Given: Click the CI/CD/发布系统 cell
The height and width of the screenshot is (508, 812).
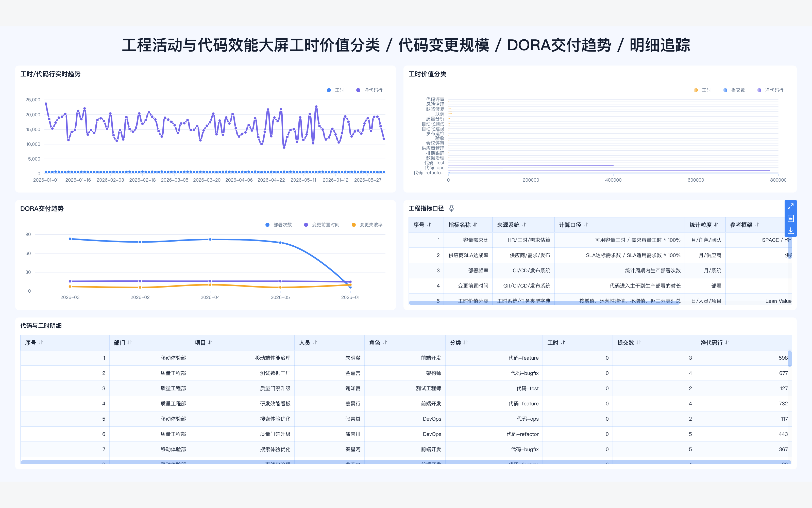Looking at the screenshot, I should [523, 271].
